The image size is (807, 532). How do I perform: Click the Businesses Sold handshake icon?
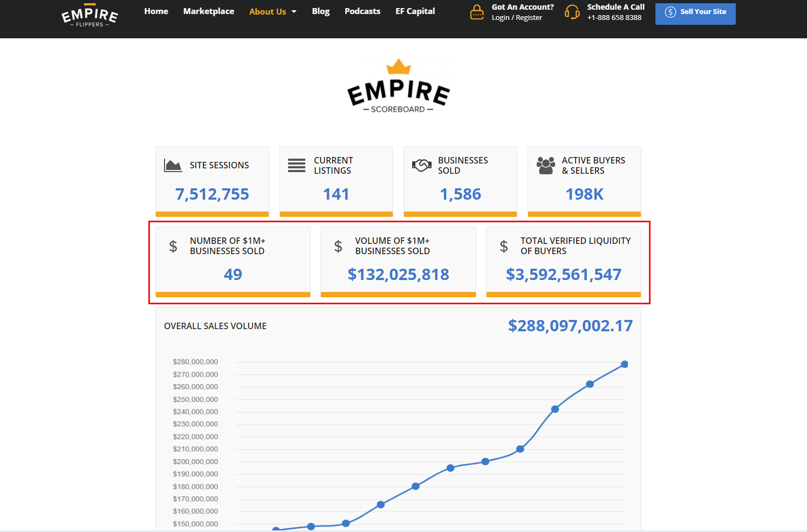pos(421,165)
